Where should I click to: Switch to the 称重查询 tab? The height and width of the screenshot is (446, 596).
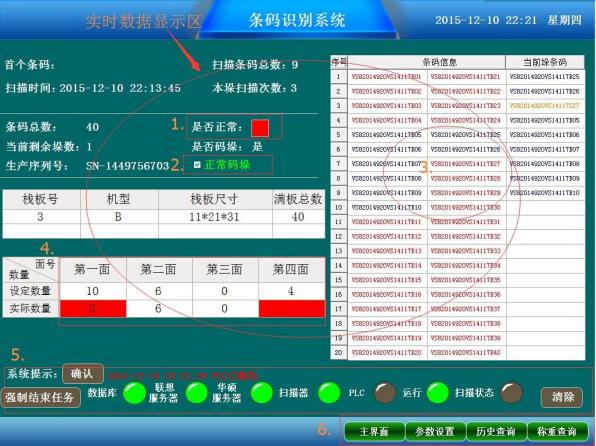(x=557, y=432)
